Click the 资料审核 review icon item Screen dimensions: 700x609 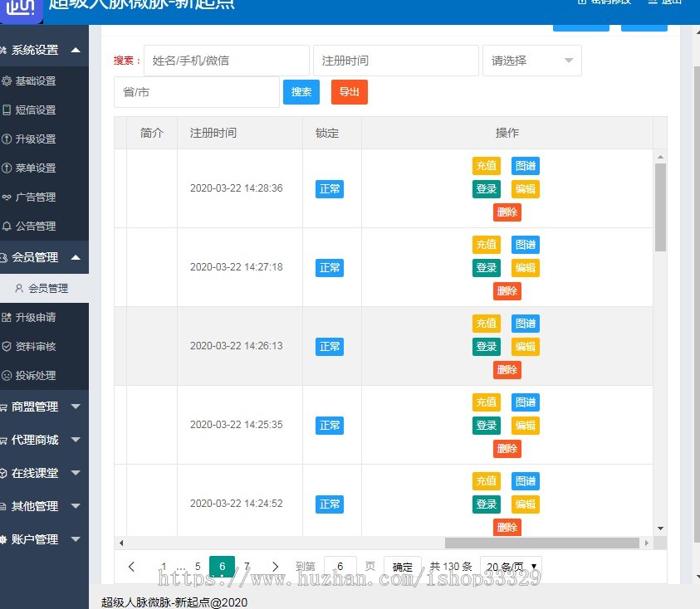click(37, 346)
